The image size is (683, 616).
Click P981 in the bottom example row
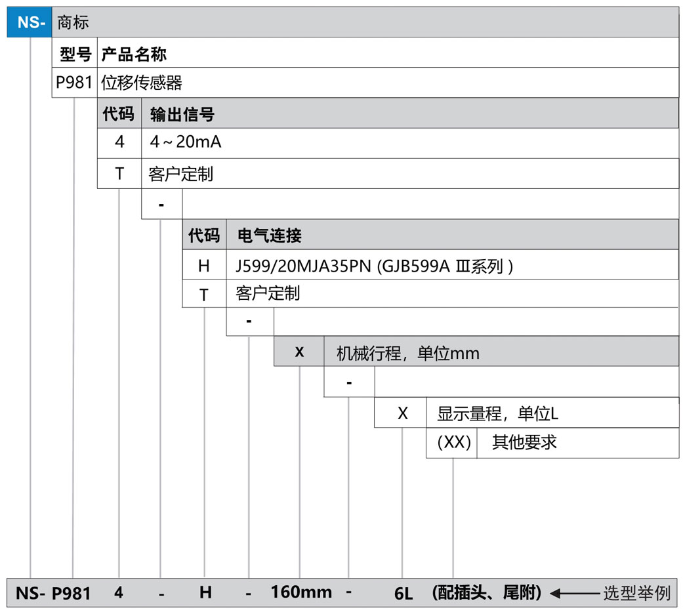(x=72, y=593)
